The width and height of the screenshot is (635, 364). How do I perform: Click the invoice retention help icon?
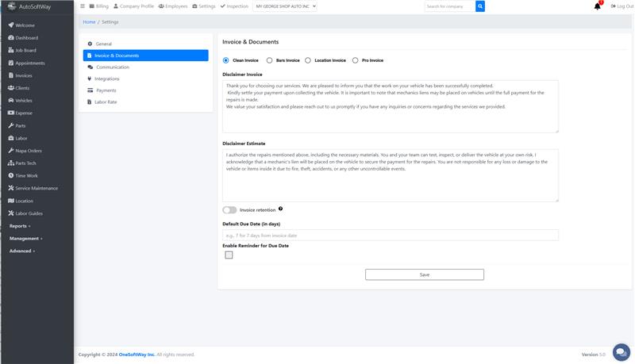[280, 209]
